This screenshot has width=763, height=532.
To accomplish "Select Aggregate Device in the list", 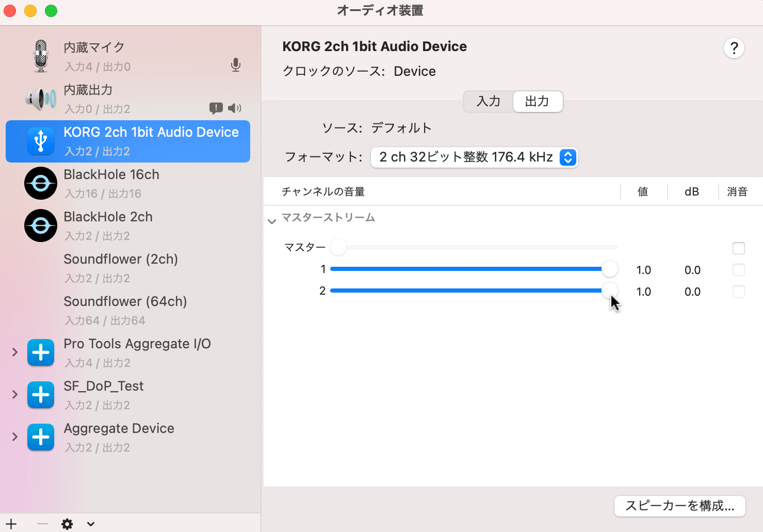I will tap(128, 437).
